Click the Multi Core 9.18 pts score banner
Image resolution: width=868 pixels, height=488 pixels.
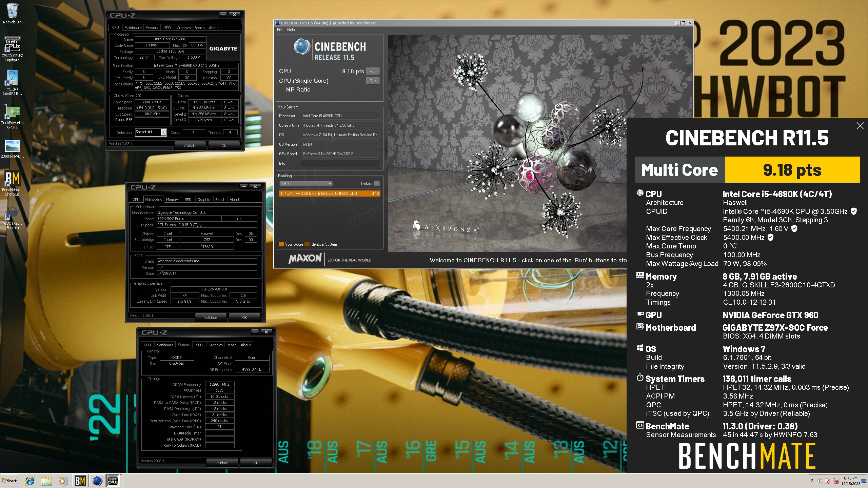pyautogui.click(x=747, y=170)
